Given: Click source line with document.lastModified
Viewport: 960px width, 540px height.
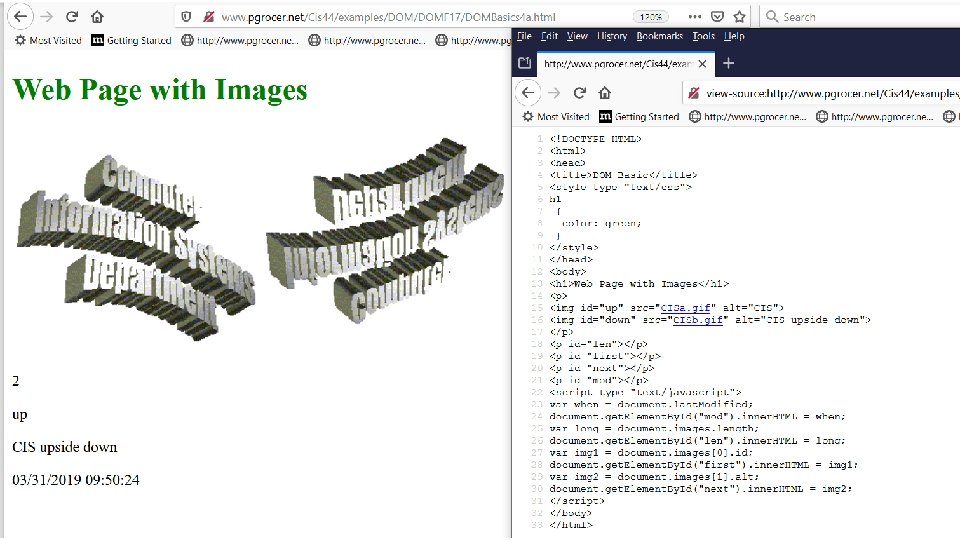Looking at the screenshot, I should (651, 405).
